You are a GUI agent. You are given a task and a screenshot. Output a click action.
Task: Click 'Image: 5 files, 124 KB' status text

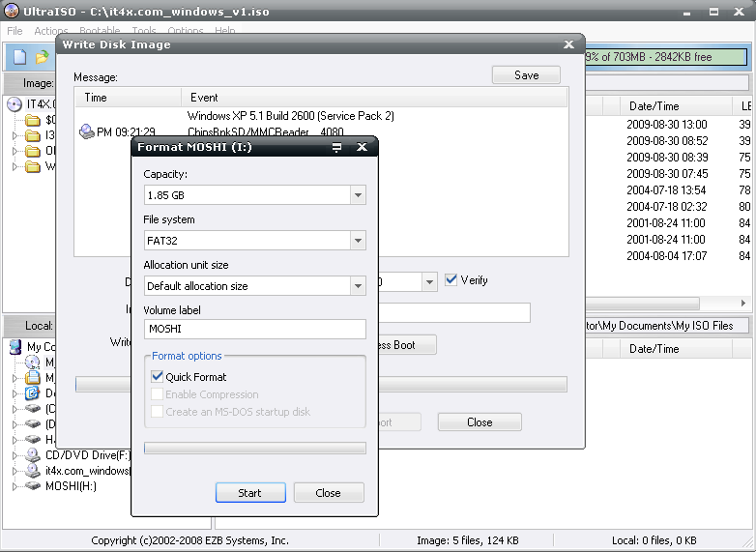click(468, 540)
